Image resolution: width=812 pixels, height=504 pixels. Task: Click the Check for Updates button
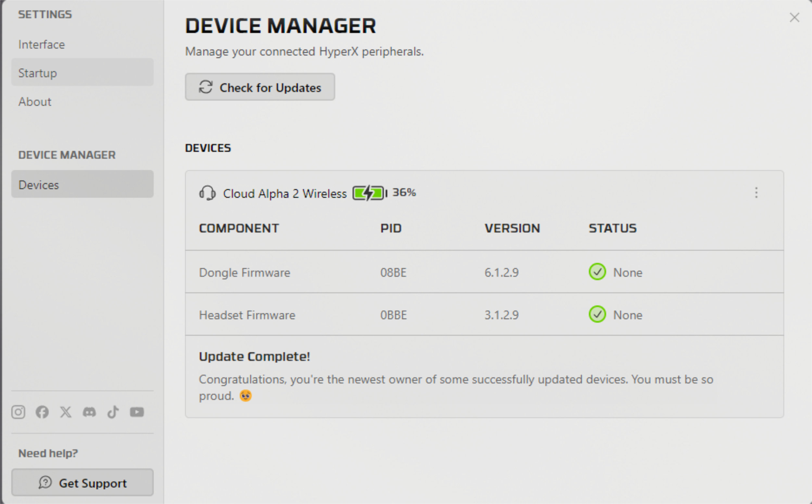tap(260, 87)
